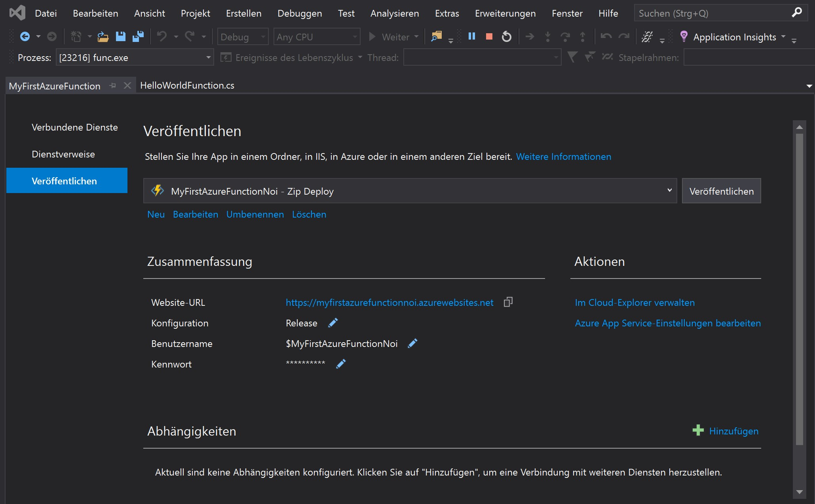Viewport: 815px width, 504px height.
Task: Stop debugging with the red square
Action: coord(489,36)
